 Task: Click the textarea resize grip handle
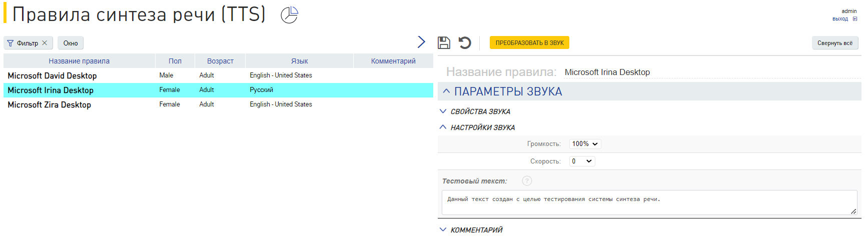point(853,211)
